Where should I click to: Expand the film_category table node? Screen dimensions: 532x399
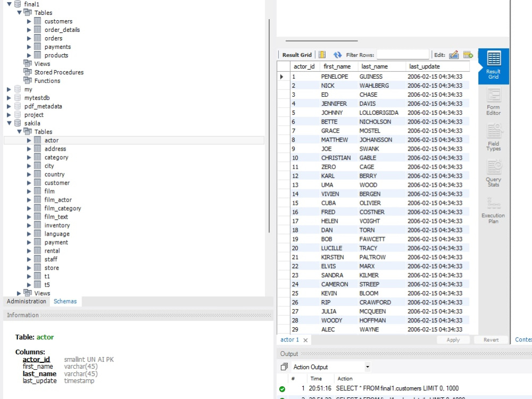point(29,208)
